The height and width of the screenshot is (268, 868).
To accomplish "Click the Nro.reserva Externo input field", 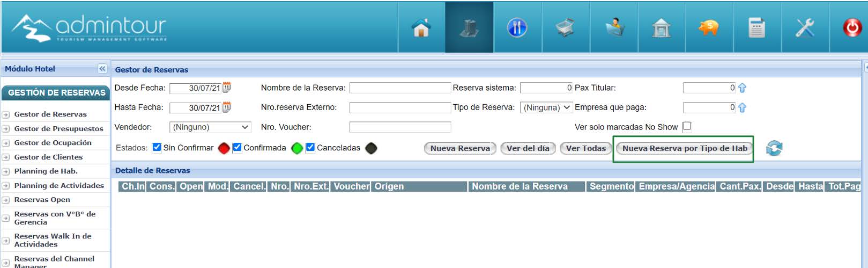I will pyautogui.click(x=400, y=107).
